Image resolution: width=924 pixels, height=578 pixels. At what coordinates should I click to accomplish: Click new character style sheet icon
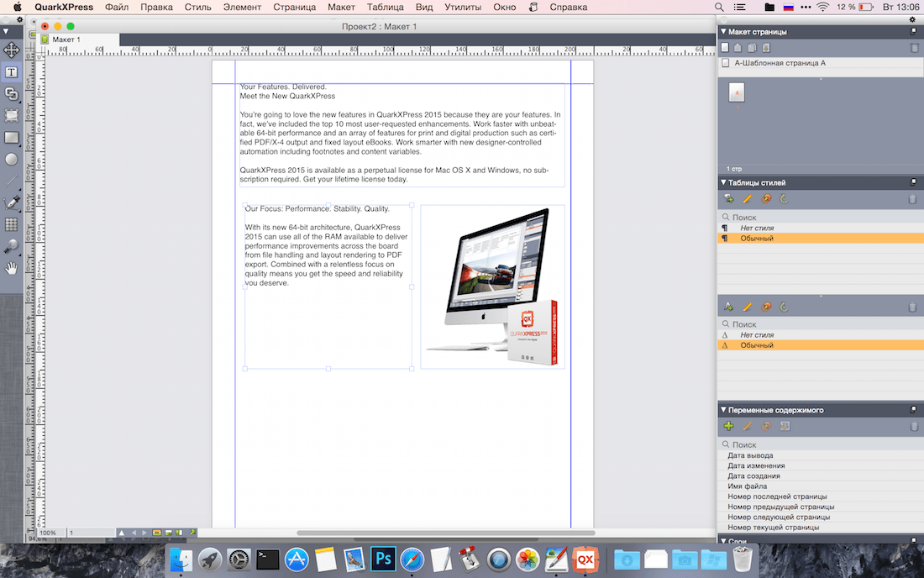[728, 307]
